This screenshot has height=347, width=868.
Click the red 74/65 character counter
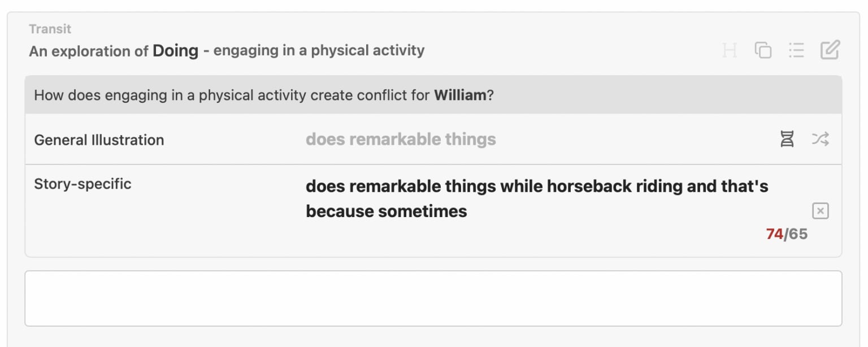(787, 234)
